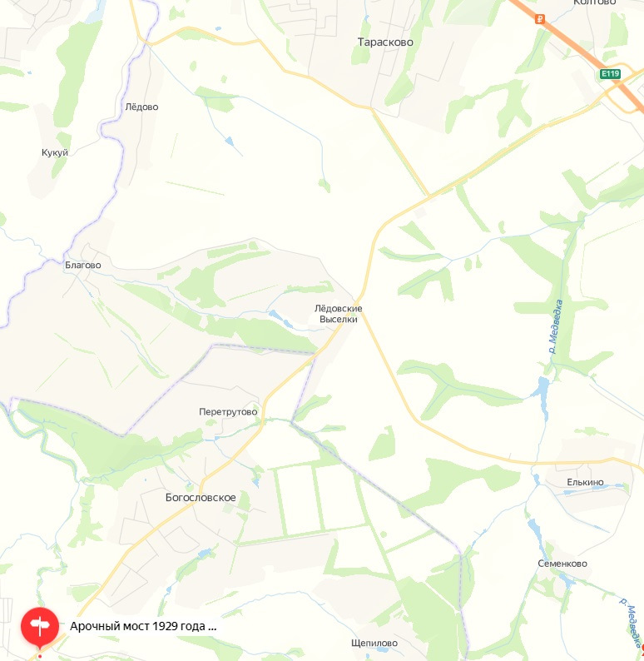Select the Богословское village label

pos(201,498)
